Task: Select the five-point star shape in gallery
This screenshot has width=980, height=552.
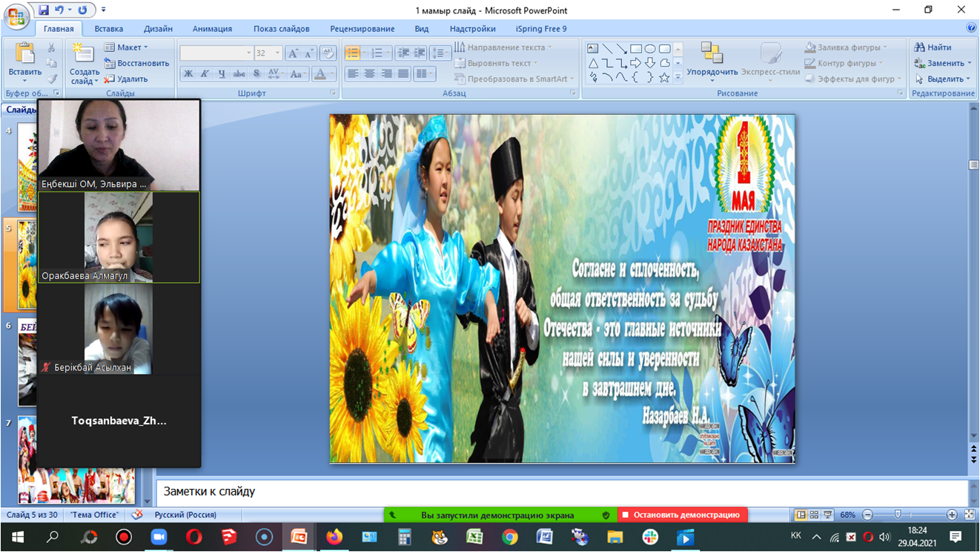Action: click(x=664, y=77)
